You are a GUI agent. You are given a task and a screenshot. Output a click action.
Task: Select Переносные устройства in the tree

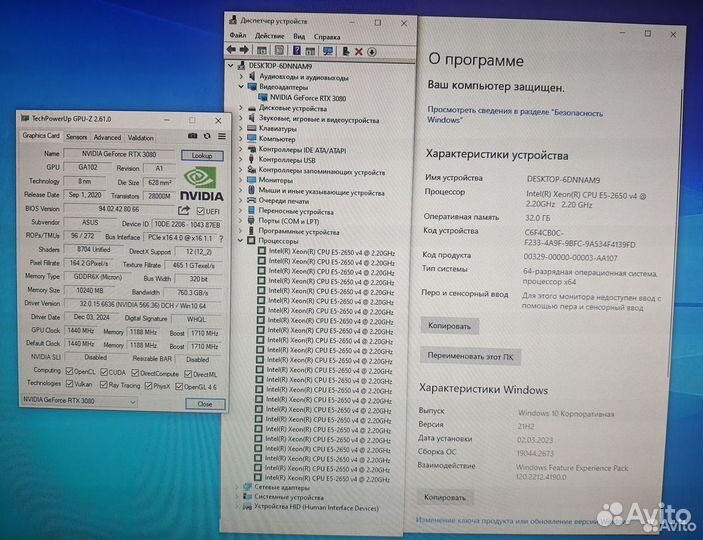coord(296,211)
